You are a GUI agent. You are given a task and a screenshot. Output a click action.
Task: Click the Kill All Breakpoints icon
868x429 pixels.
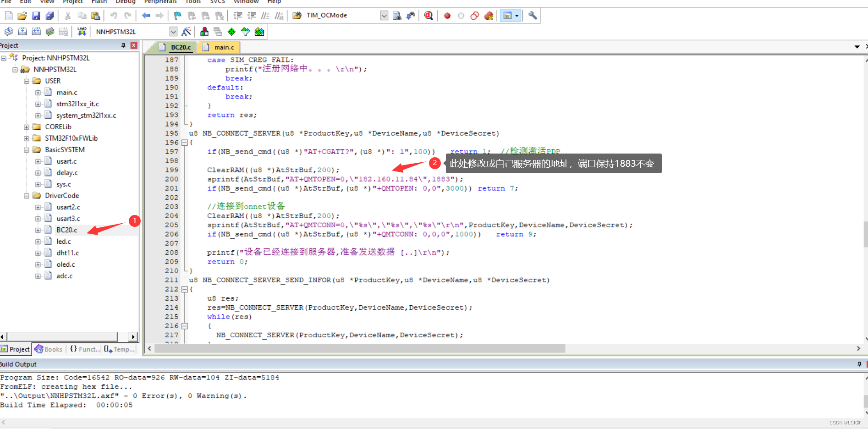489,16
